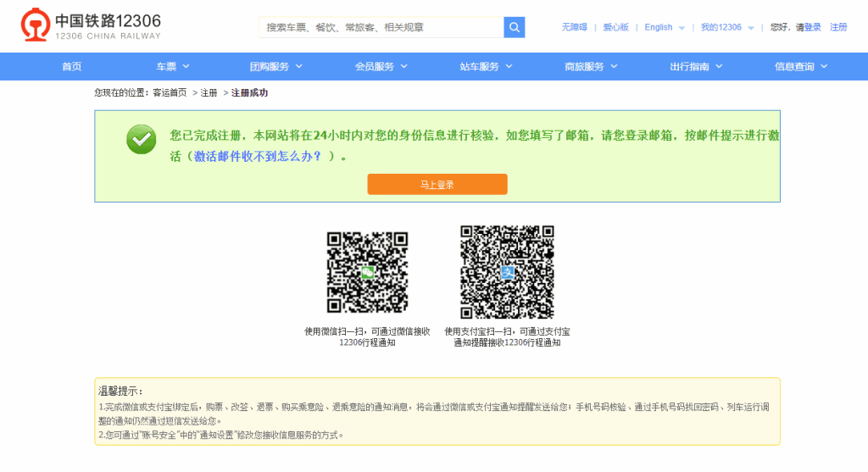
Task: Click the blue search magnifier icon
Action: [514, 27]
